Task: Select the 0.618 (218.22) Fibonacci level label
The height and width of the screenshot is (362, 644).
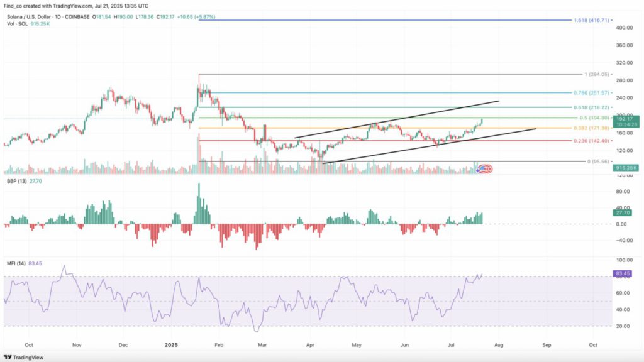Action: (x=591, y=107)
